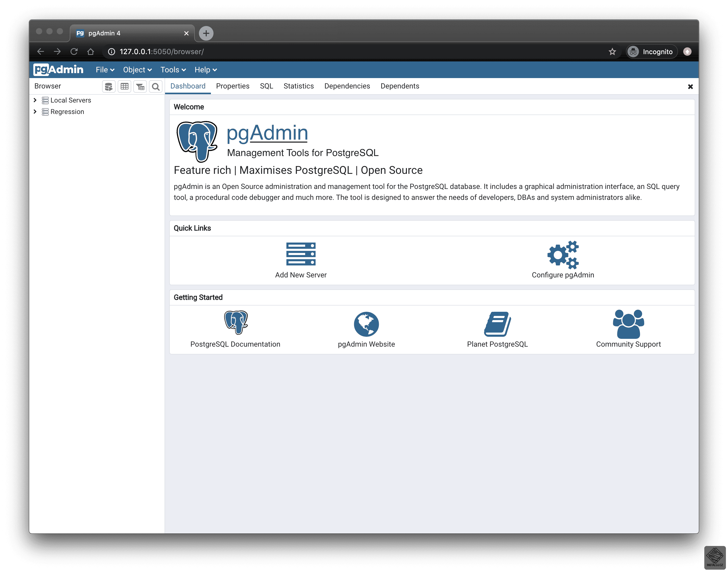Click the Getting Started section heading
The height and width of the screenshot is (572, 728).
point(198,297)
